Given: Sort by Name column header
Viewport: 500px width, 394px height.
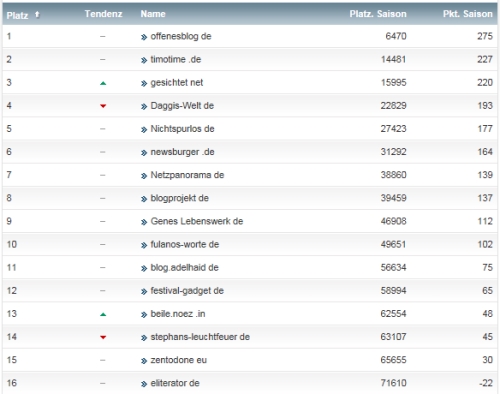Looking at the screenshot, I should 153,14.
